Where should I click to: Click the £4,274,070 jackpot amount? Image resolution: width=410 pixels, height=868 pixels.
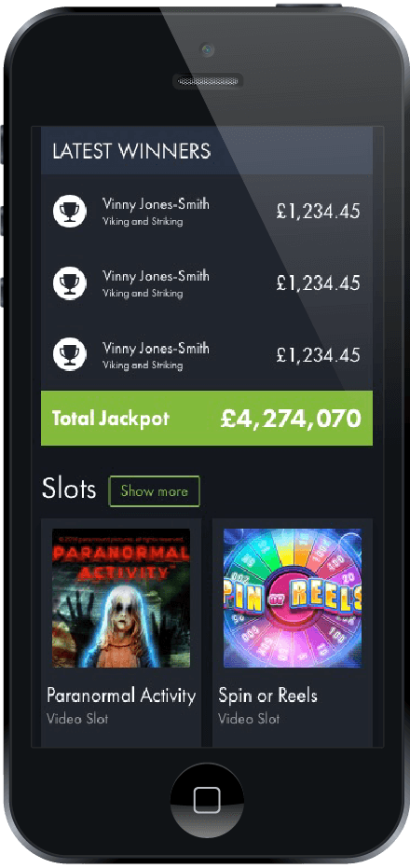tap(291, 419)
